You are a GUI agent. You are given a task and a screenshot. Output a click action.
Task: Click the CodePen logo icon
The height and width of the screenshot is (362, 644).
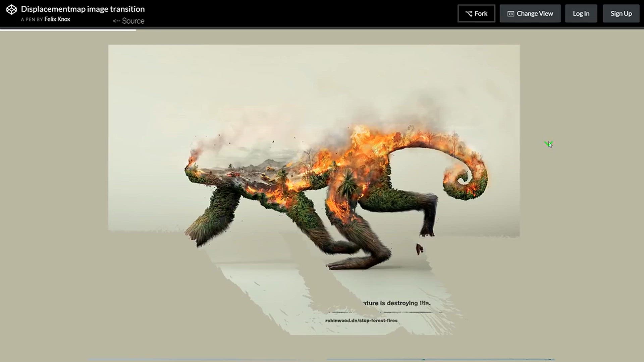(x=11, y=10)
